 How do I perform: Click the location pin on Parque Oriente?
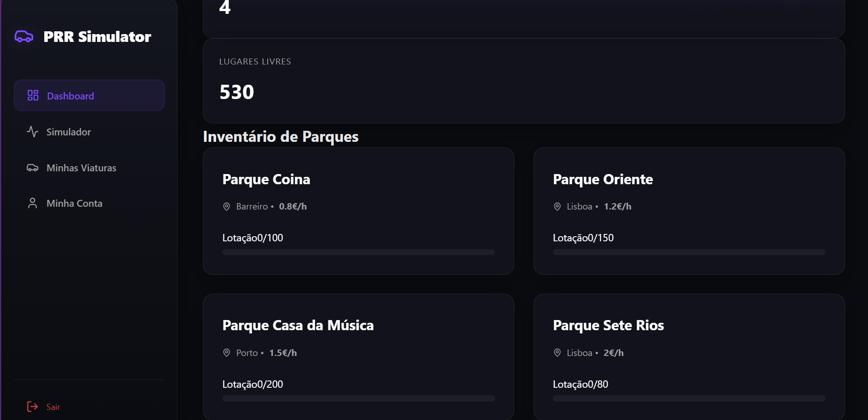coord(557,206)
